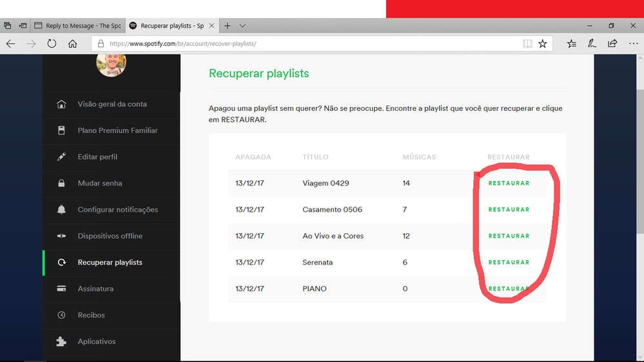Image resolution: width=644 pixels, height=362 pixels.
Task: Click the puzzle icon for Aplicativos
Action: click(61, 341)
